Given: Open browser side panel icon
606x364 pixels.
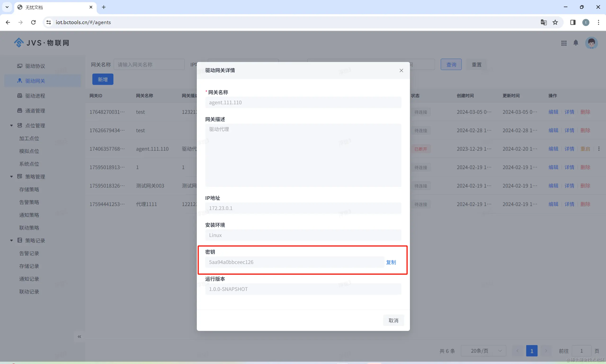Looking at the screenshot, I should click(x=573, y=22).
